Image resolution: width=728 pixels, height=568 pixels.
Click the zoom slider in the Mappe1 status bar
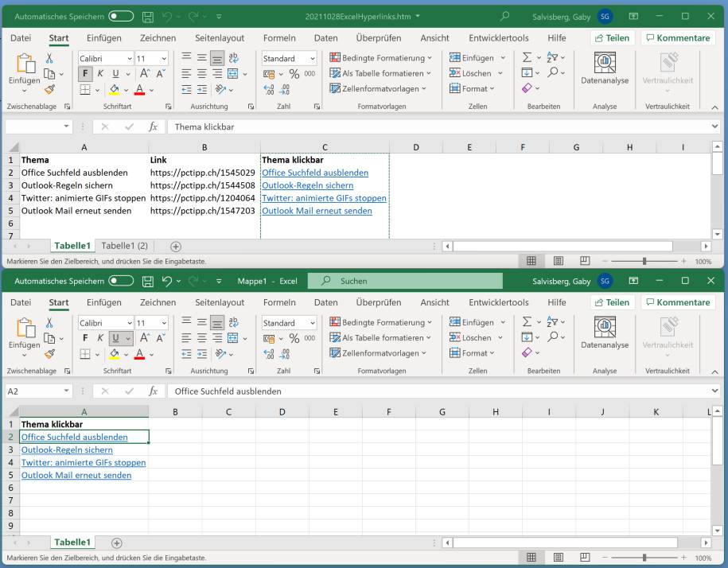[x=644, y=557]
